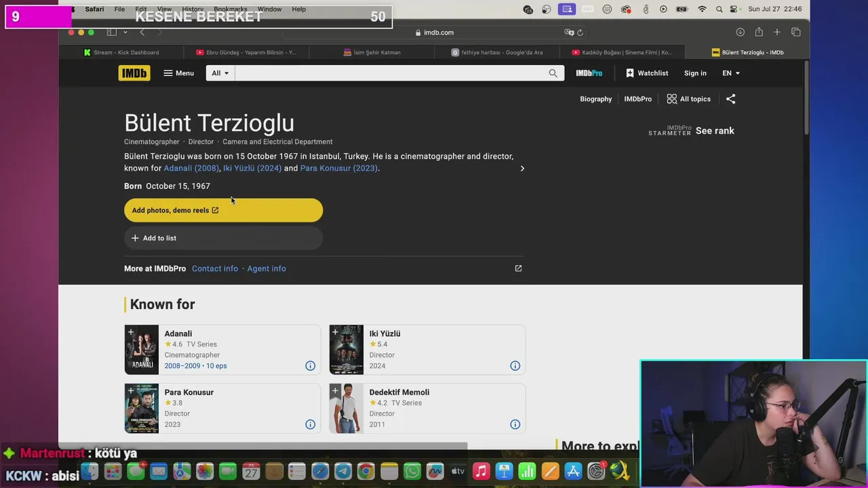Image resolution: width=868 pixels, height=488 pixels.
Task: Switch to İsim Şehir Katman tab
Action: tap(372, 52)
